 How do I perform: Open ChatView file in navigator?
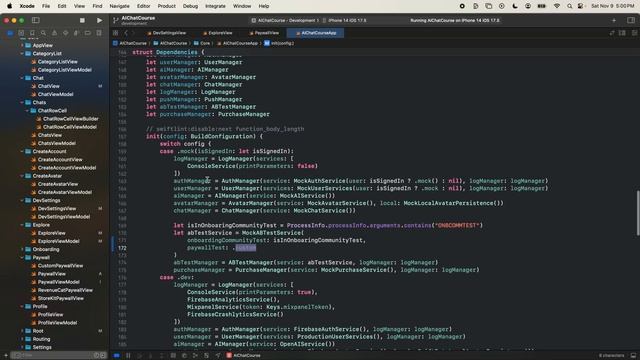tap(48, 86)
